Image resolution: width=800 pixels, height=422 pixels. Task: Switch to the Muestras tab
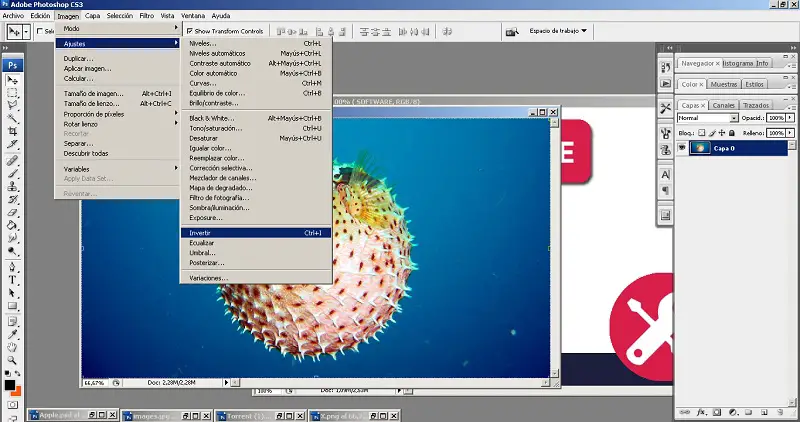click(723, 84)
